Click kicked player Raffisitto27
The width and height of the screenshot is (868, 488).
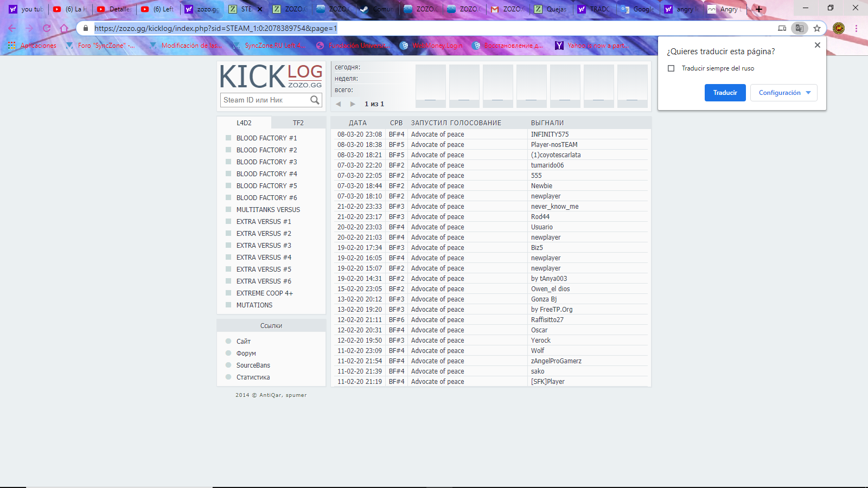pyautogui.click(x=547, y=320)
